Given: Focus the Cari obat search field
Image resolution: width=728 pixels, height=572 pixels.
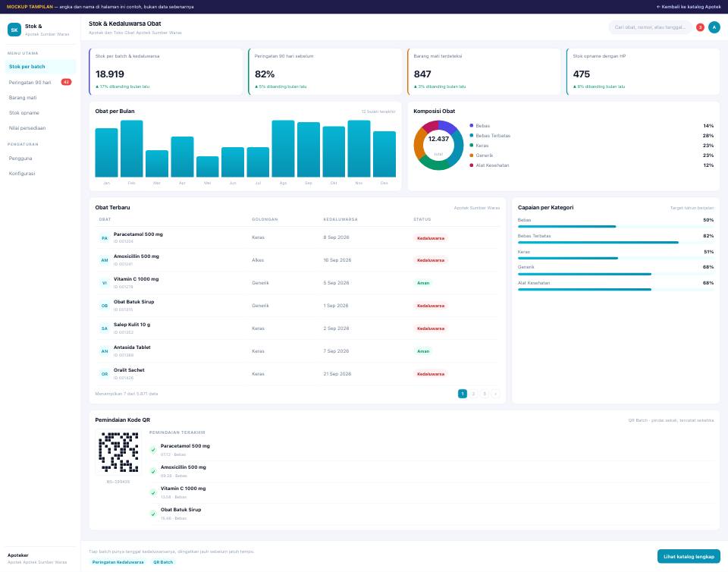Looking at the screenshot, I should click(x=650, y=27).
